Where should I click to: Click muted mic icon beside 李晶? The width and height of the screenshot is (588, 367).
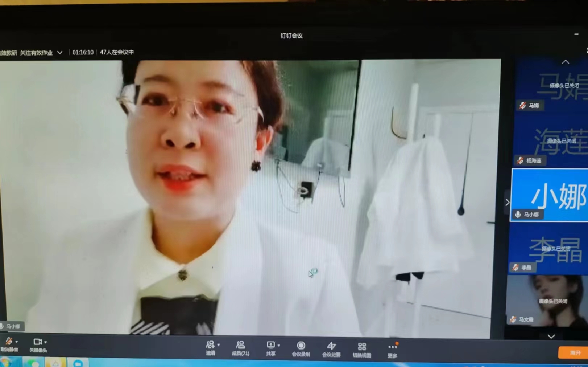(515, 268)
